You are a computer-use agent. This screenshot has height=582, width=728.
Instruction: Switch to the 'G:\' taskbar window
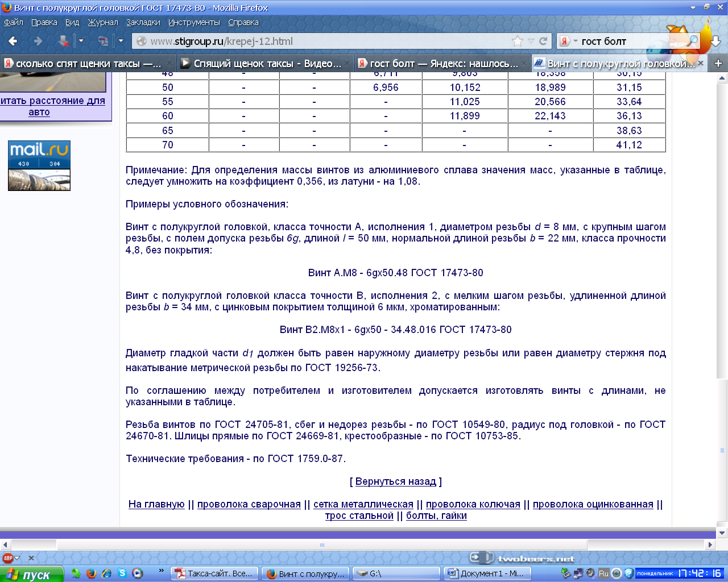pos(396,573)
